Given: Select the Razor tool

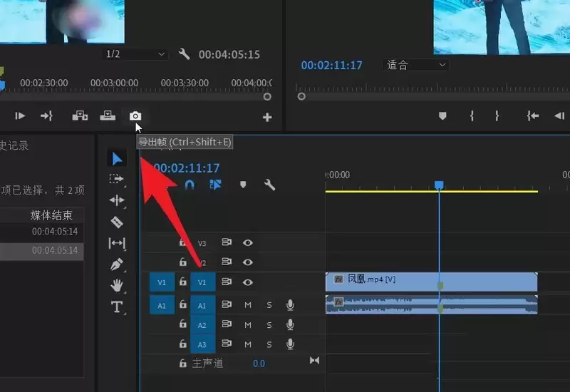Looking at the screenshot, I should (x=117, y=222).
